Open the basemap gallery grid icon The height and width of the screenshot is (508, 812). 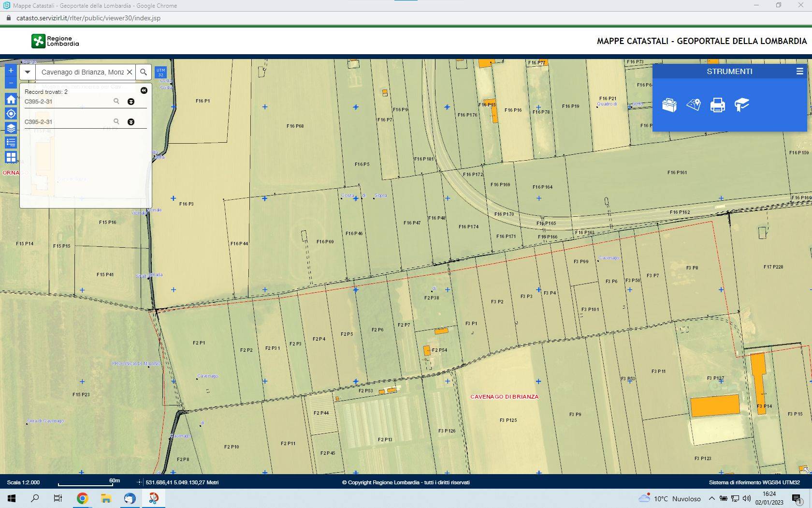click(x=11, y=157)
